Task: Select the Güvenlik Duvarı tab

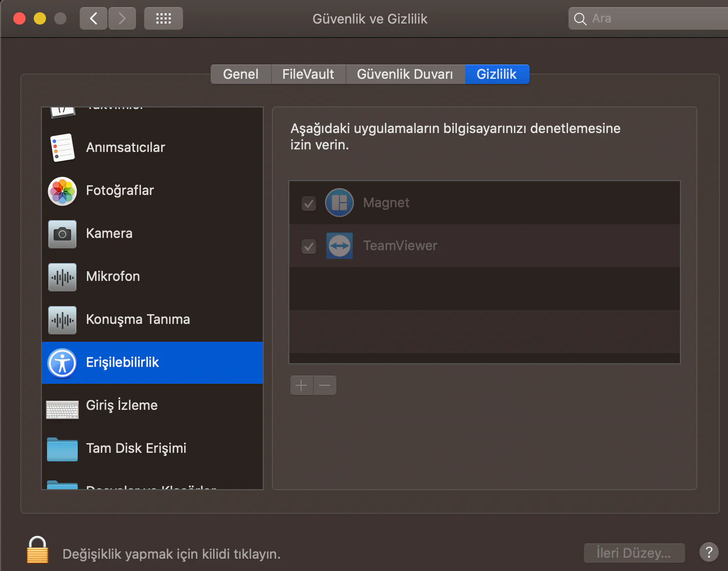Action: [405, 74]
